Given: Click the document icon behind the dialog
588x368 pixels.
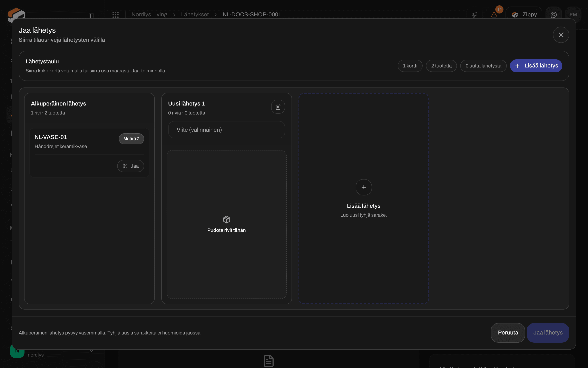Looking at the screenshot, I should (x=268, y=361).
